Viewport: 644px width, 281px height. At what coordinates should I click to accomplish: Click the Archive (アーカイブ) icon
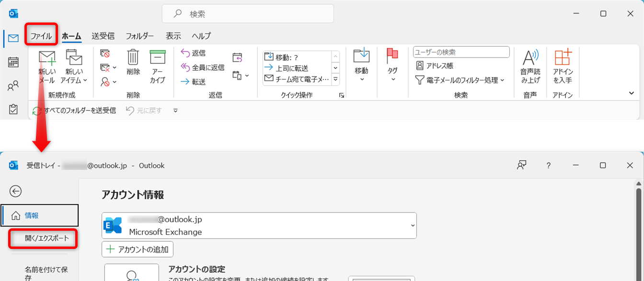pyautogui.click(x=157, y=58)
